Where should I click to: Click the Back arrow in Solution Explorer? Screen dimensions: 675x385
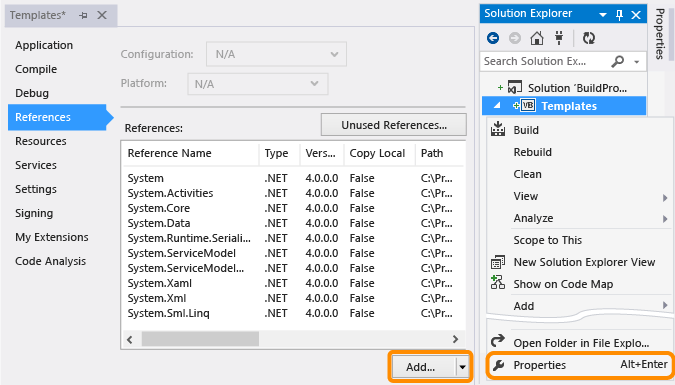(x=493, y=38)
